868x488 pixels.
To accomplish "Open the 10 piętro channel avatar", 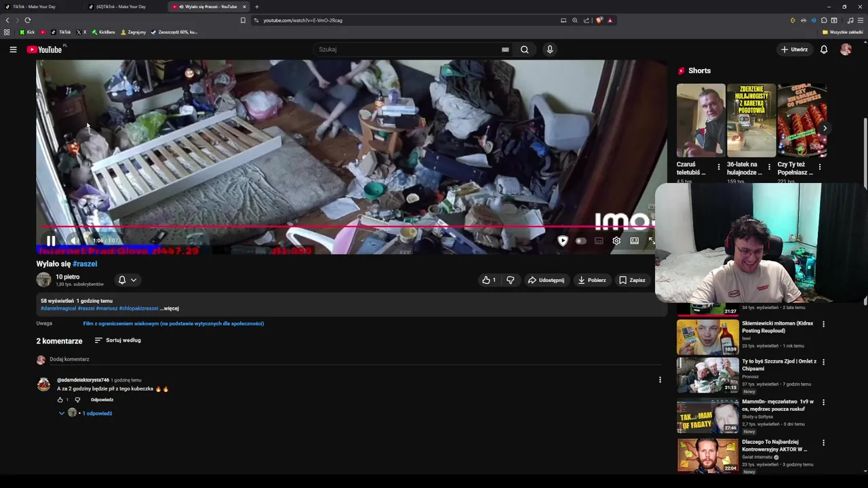I will [x=43, y=280].
